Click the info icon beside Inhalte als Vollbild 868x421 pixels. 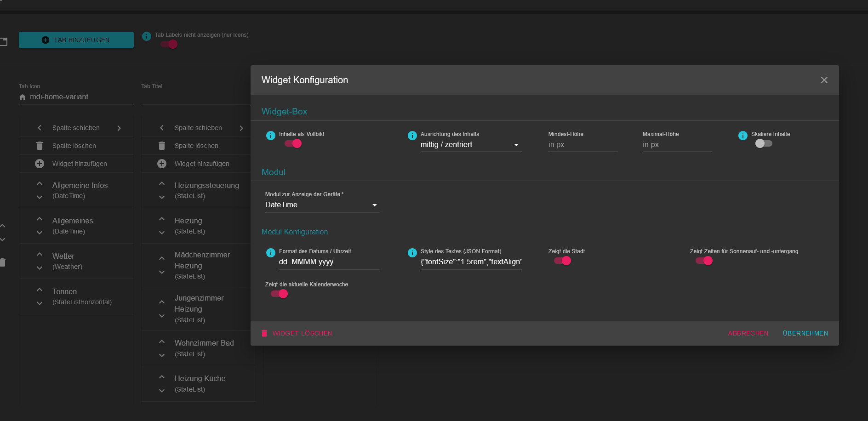(271, 135)
